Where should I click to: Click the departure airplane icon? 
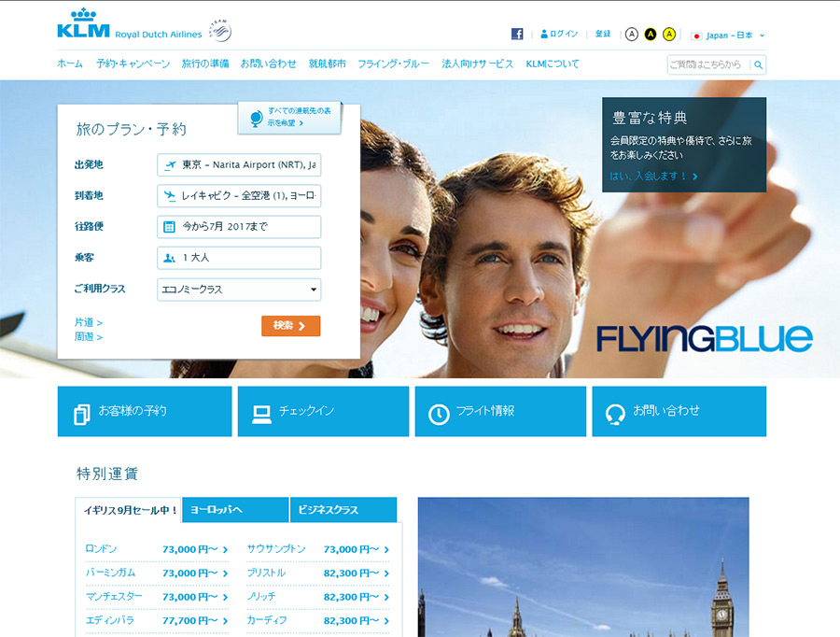click(170, 165)
